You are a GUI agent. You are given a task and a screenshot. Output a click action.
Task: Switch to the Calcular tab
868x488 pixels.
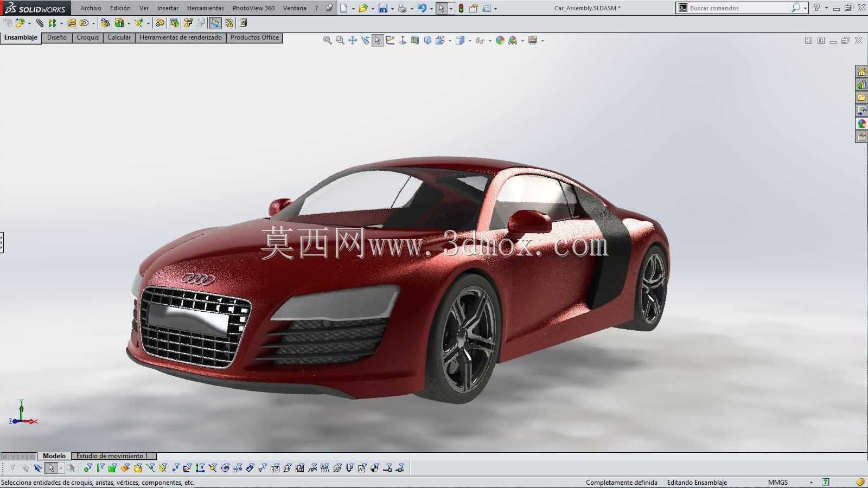[x=119, y=37]
